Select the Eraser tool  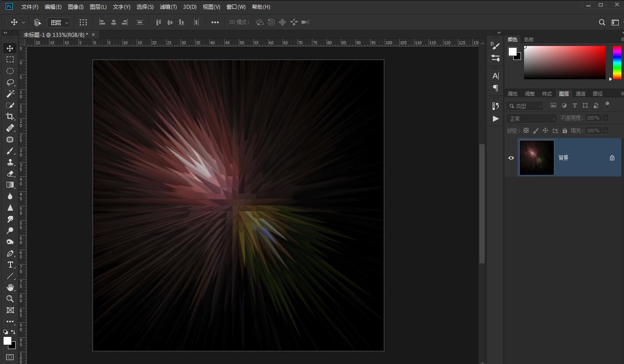click(10, 173)
